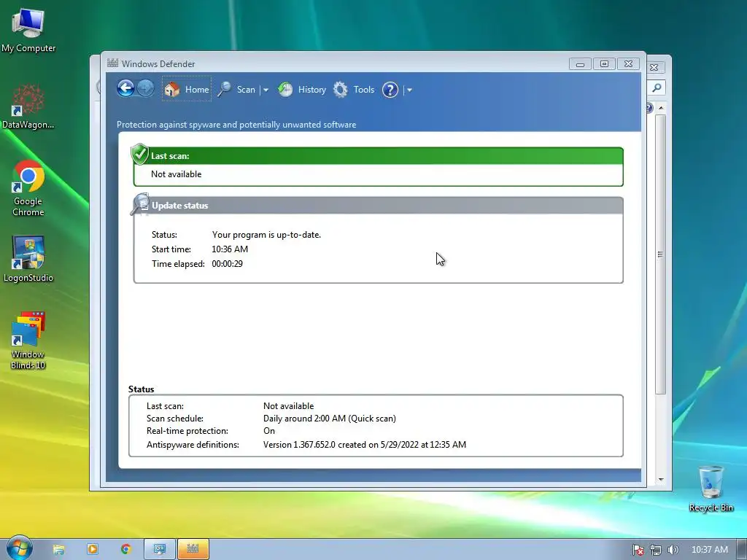Go back with the blue back arrow
This screenshot has height=560, width=747.
125,88
